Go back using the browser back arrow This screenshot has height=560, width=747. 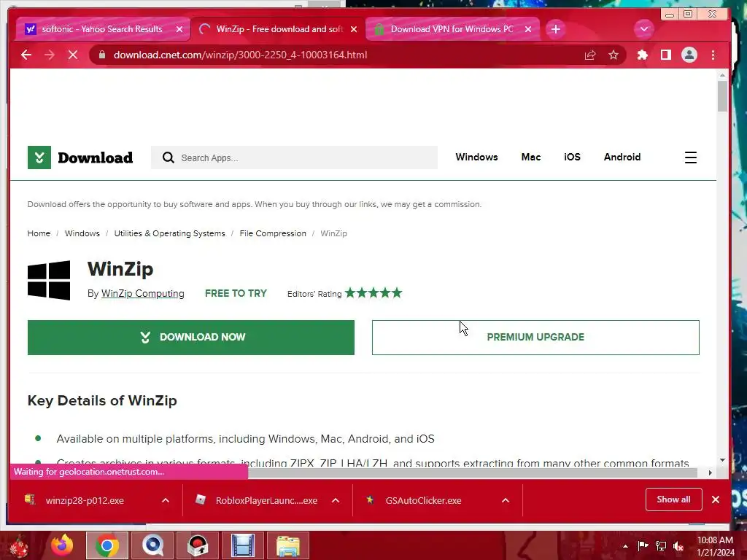pyautogui.click(x=26, y=55)
